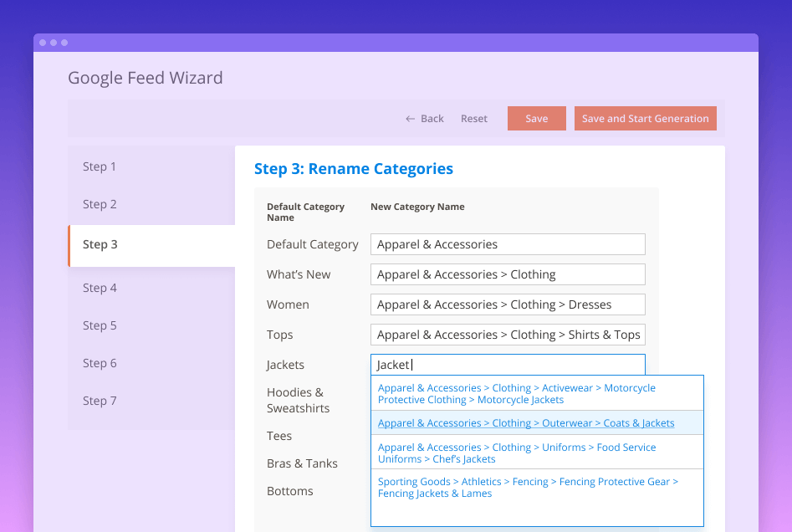The width and height of the screenshot is (792, 532).
Task: Switch to Step 1 in the sidebar
Action: click(x=100, y=166)
